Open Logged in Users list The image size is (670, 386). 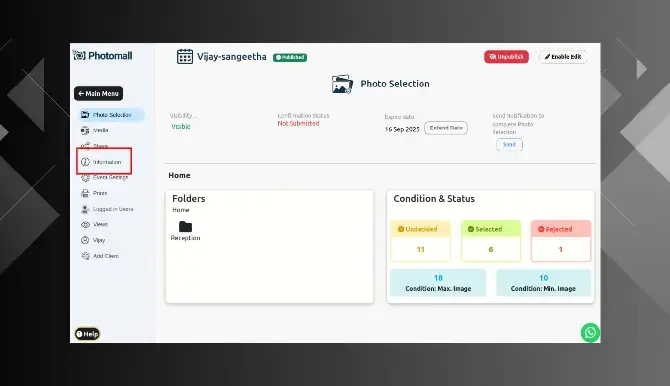(x=107, y=209)
